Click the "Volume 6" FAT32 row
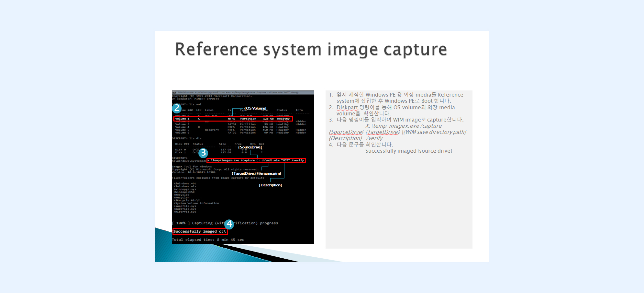644x293 pixels. (x=240, y=133)
